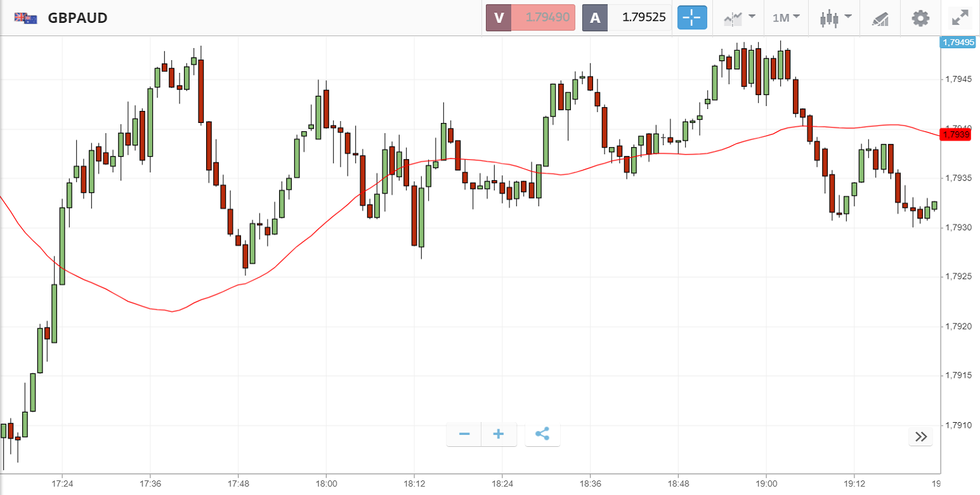Toggle the crosshair cursor button
Image resolution: width=980 pixels, height=495 pixels.
[x=692, y=18]
